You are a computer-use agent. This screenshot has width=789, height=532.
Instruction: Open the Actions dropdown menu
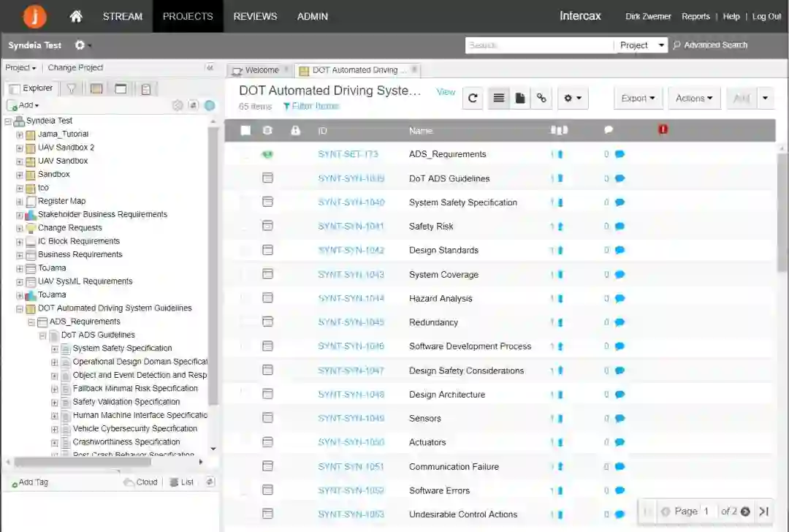[693, 98]
